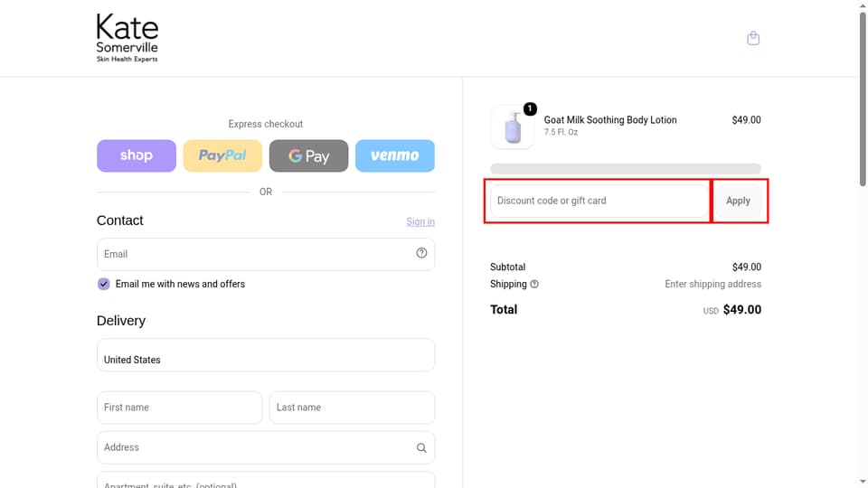The height and width of the screenshot is (488, 868).
Task: Click the Apply discount button
Action: click(738, 201)
